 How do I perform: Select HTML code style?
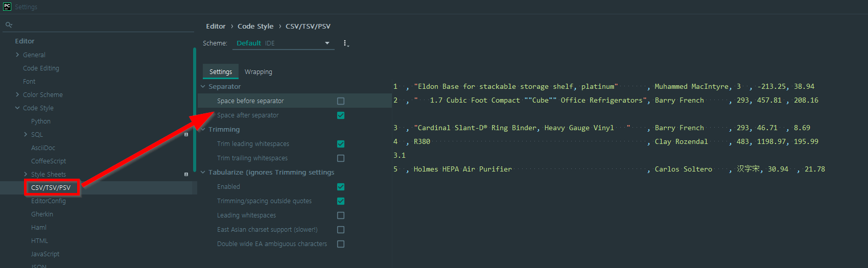39,240
